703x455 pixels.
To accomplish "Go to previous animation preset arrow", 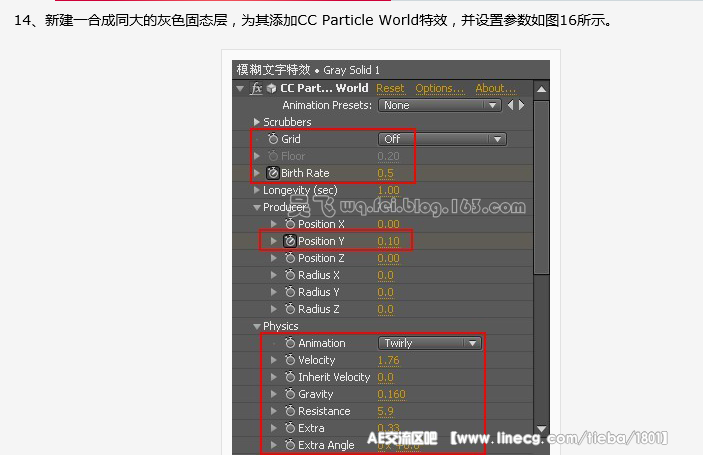I will point(510,105).
